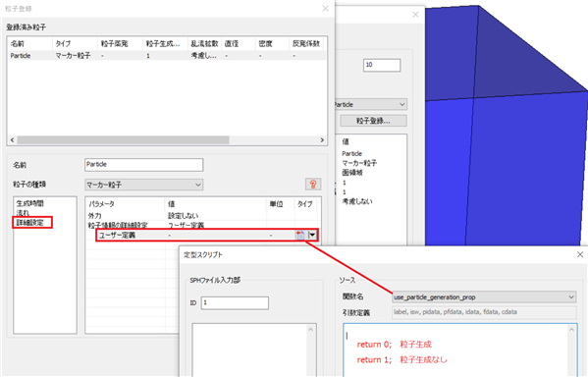Close the 定型スクリプト dialog
Viewport: 588px width, 377px height.
tap(580, 254)
